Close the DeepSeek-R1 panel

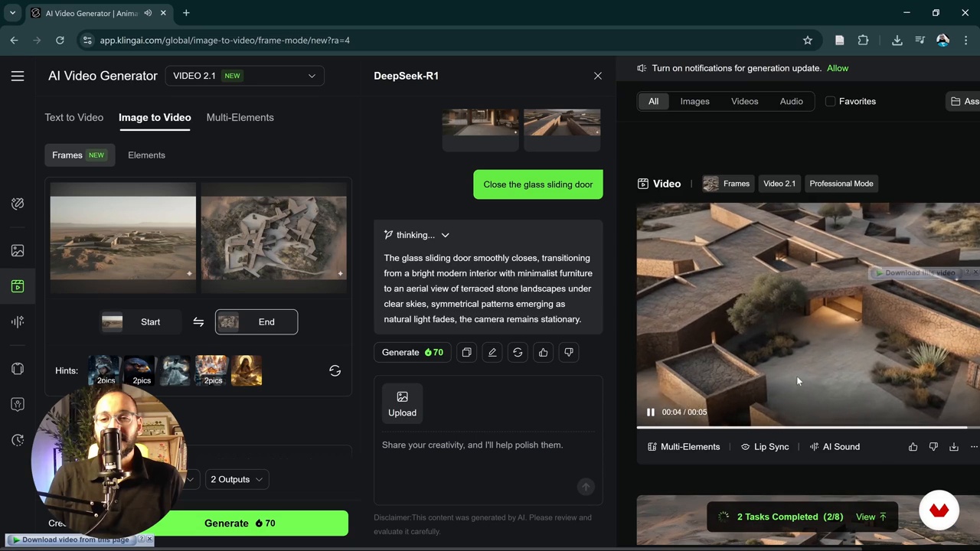coord(598,76)
